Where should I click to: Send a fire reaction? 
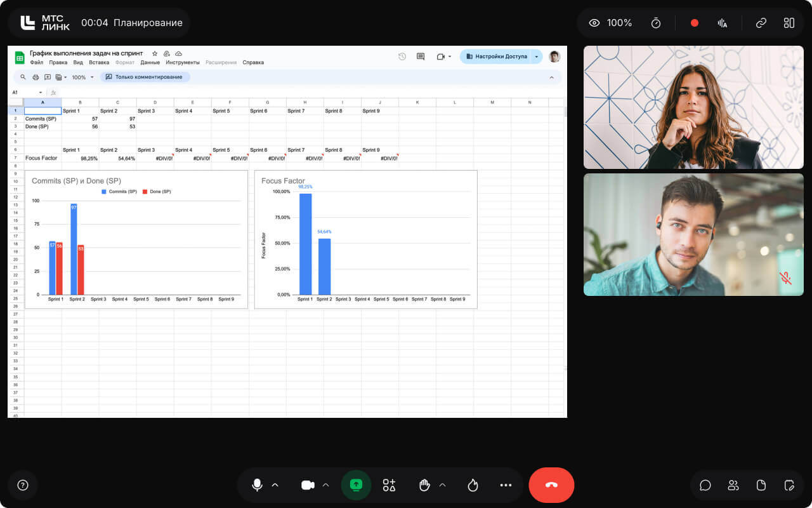pos(472,485)
